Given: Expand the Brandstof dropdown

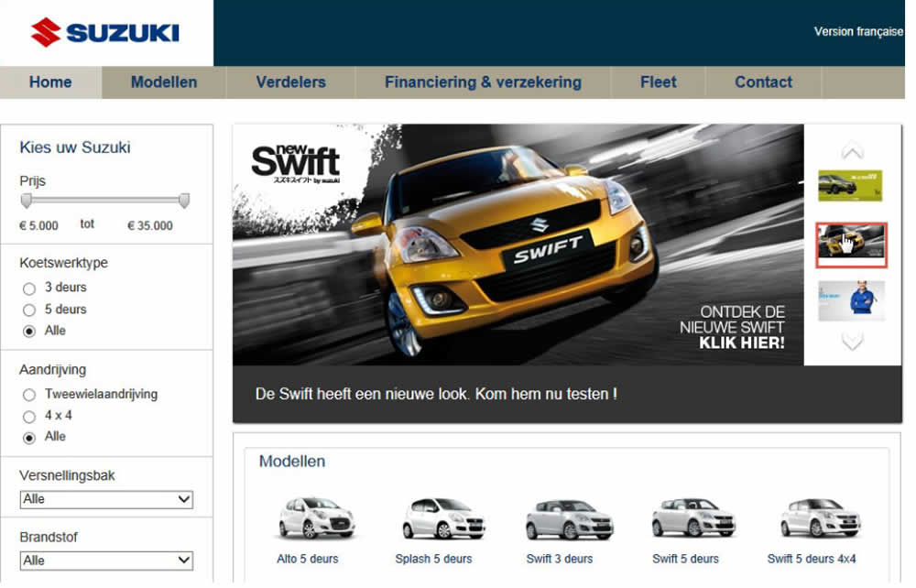Looking at the screenshot, I should click(106, 561).
